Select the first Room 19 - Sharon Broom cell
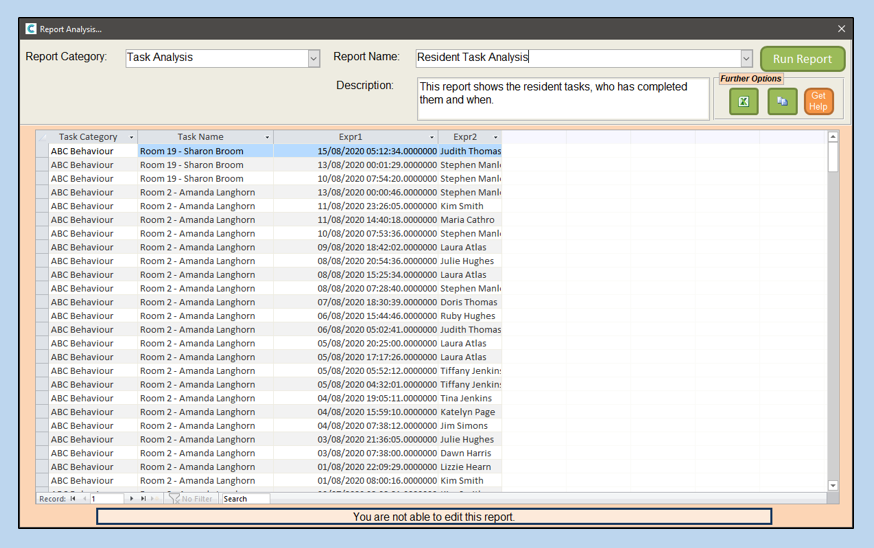This screenshot has width=874, height=548. pyautogui.click(x=205, y=151)
